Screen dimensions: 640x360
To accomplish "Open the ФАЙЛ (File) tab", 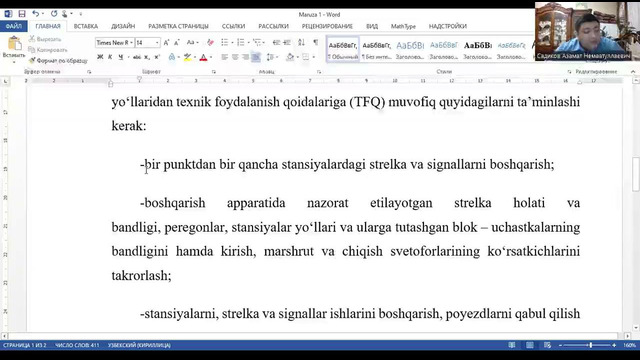I will coord(13,26).
